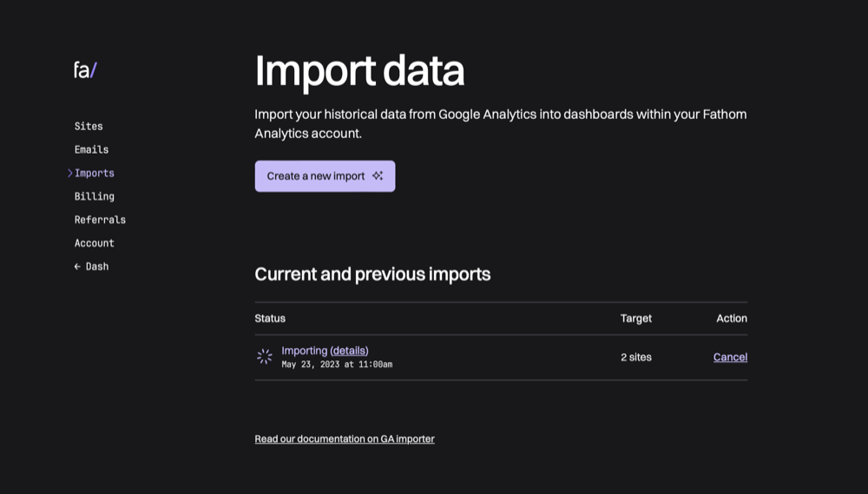
Task: Click the Fathom 'fa/' logo
Action: (85, 69)
